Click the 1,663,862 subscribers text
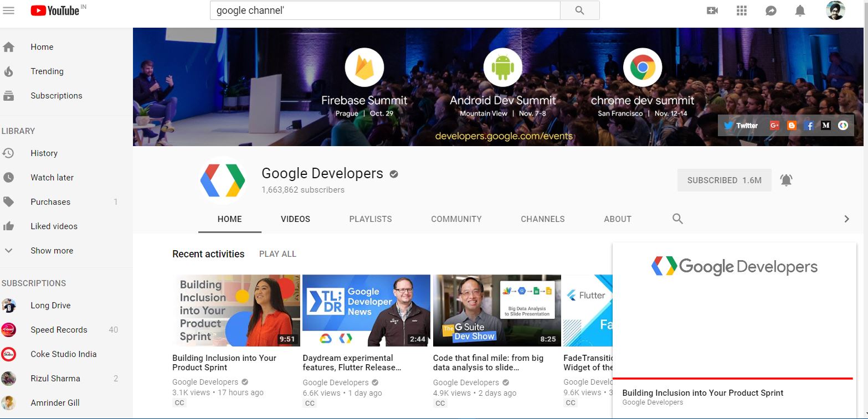 [x=303, y=190]
